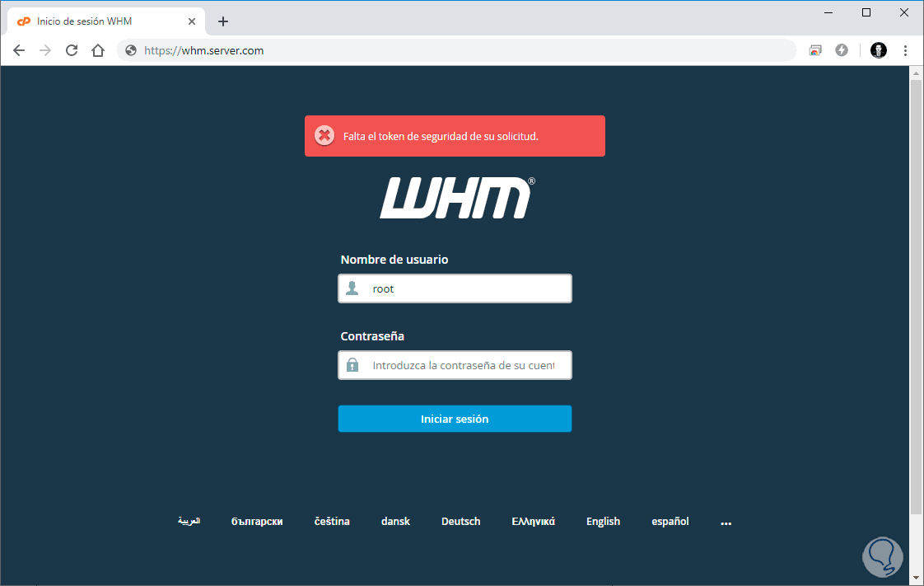924x586 pixels.
Task: Click the scrollbar down arrow
Action: coord(916,579)
